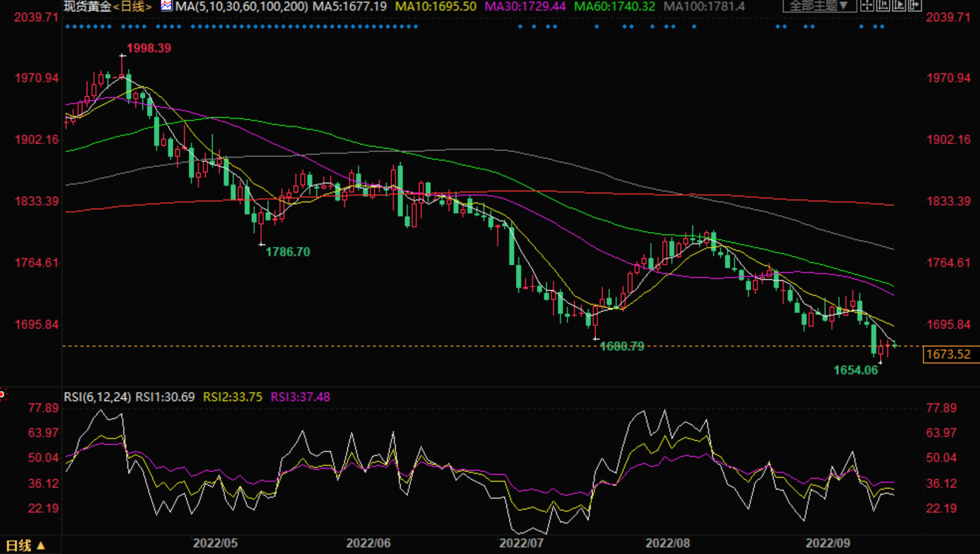Click the 1654.06 low price marker
This screenshot has width=980, height=554.
[x=855, y=370]
